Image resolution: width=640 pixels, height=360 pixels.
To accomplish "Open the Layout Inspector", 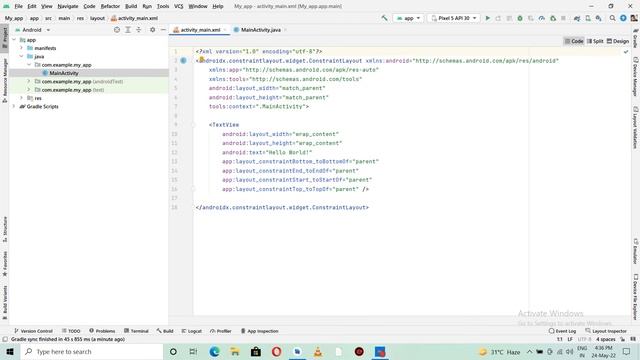I will [606, 331].
